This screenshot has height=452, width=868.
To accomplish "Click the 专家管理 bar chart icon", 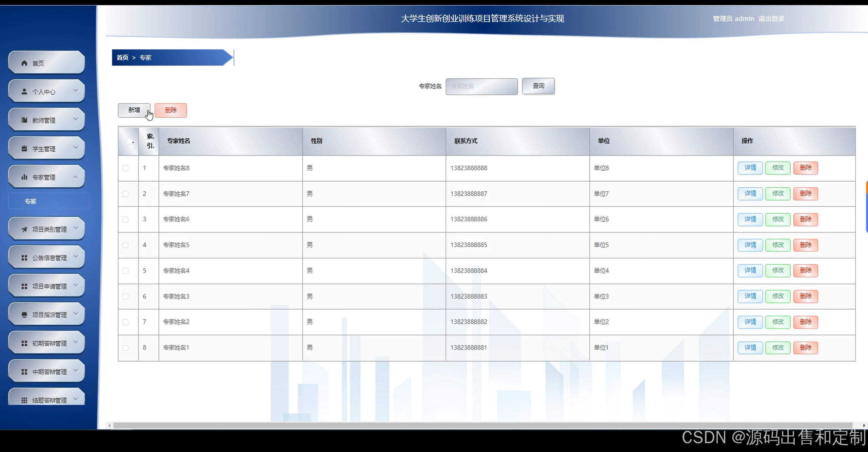I will point(24,177).
